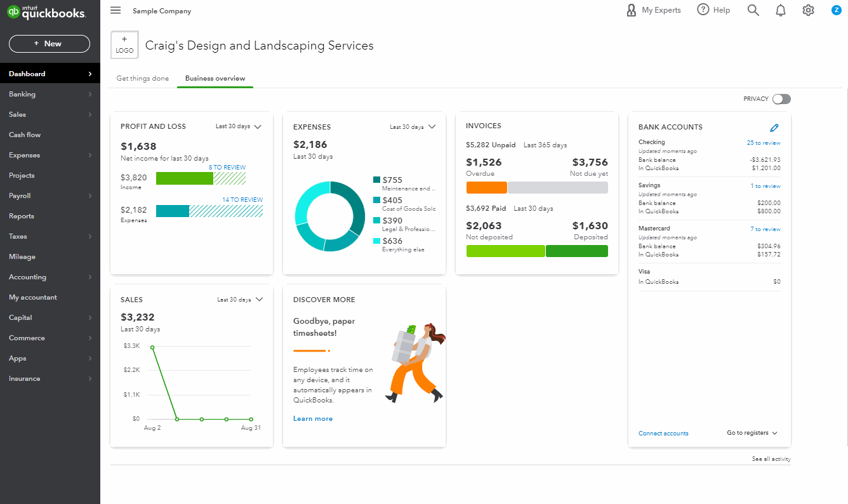Open Sales card date range dropdown
The width and height of the screenshot is (848, 504).
[x=240, y=300]
